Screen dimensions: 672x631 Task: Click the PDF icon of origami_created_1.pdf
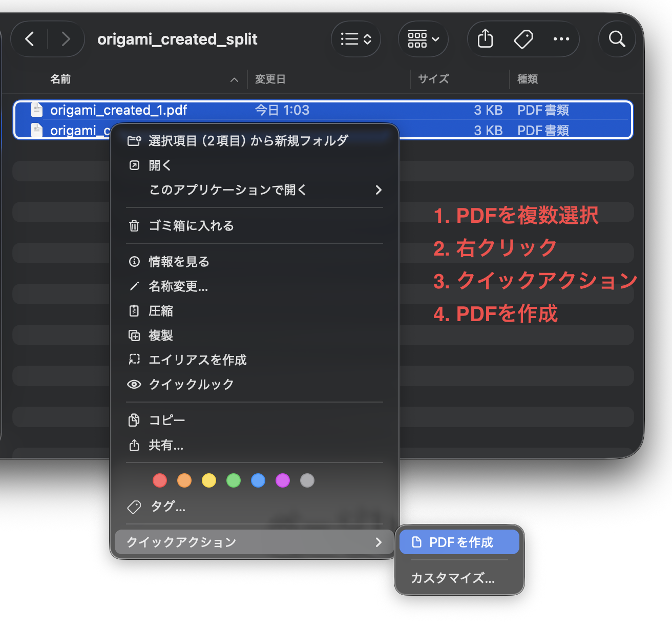[x=37, y=110]
